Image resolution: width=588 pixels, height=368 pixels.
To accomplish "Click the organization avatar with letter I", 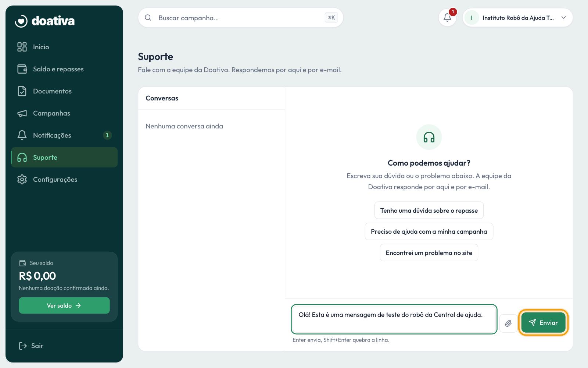I will 472,18.
